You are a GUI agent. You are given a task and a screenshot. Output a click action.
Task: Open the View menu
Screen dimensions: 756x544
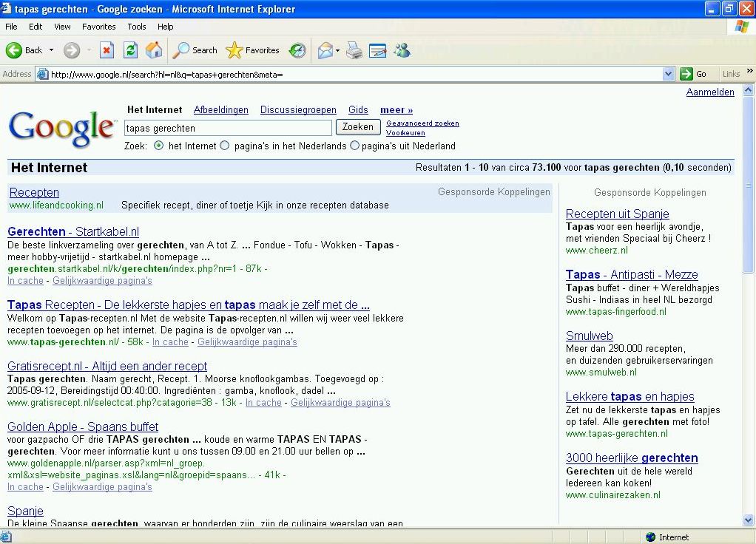62,27
